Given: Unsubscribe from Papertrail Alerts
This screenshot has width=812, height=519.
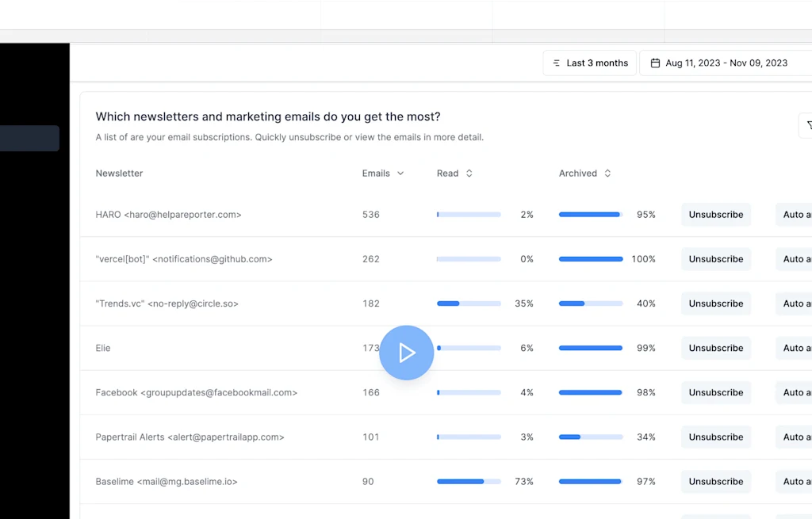Looking at the screenshot, I should pos(716,437).
